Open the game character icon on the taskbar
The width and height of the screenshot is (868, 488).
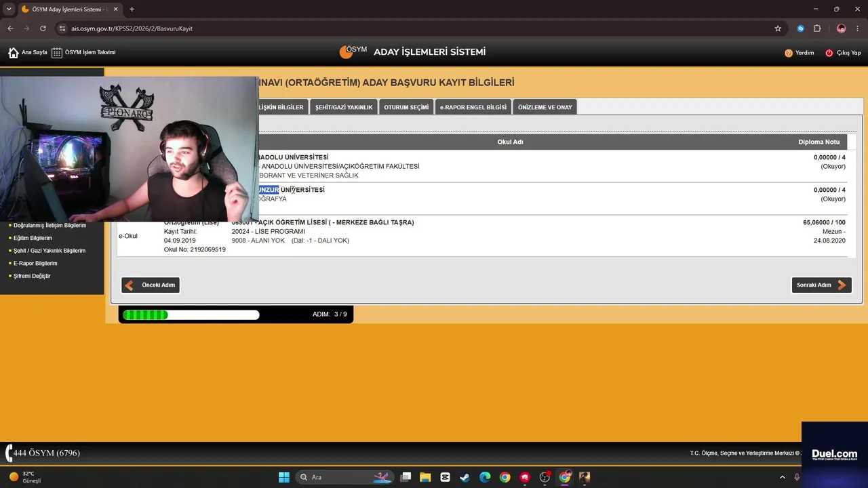(584, 477)
